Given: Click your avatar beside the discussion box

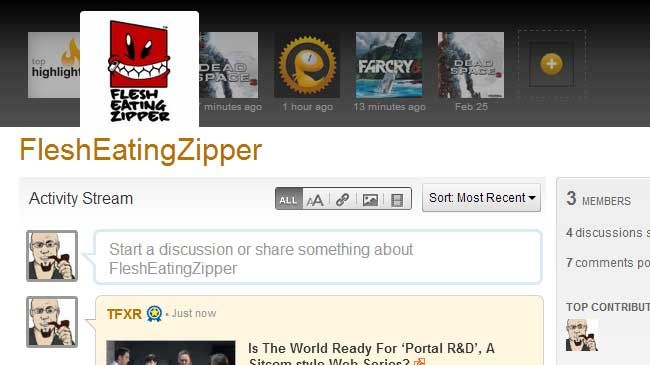Looking at the screenshot, I should click(x=52, y=256).
